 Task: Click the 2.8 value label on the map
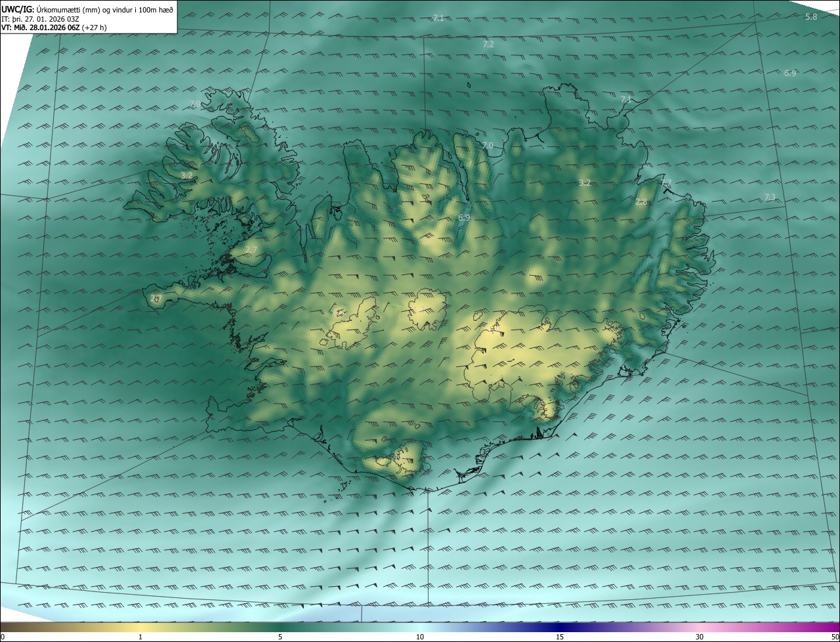pos(641,202)
